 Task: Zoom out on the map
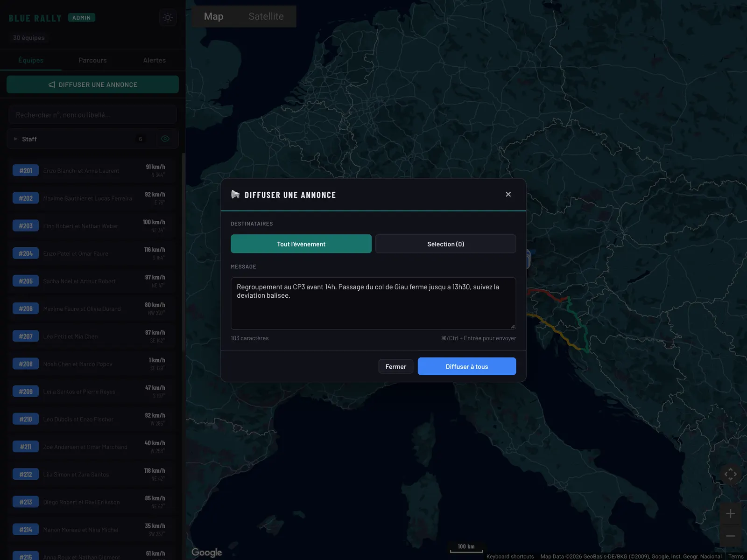tap(731, 536)
